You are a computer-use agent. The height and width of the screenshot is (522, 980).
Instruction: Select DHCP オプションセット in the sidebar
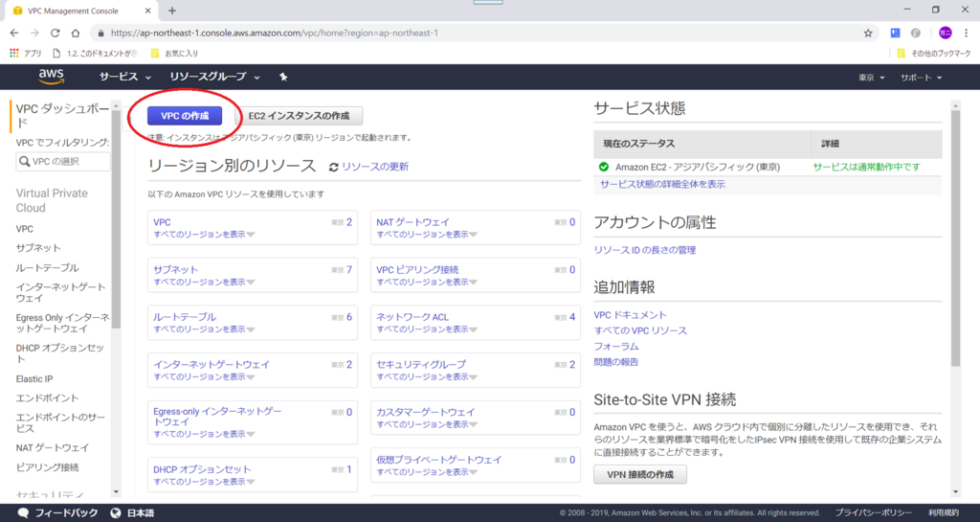point(60,353)
